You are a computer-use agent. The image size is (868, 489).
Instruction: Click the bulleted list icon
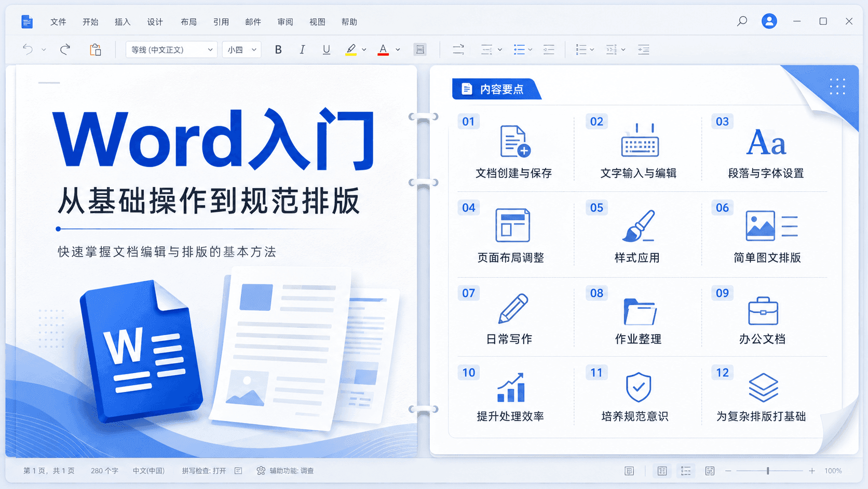click(x=519, y=49)
